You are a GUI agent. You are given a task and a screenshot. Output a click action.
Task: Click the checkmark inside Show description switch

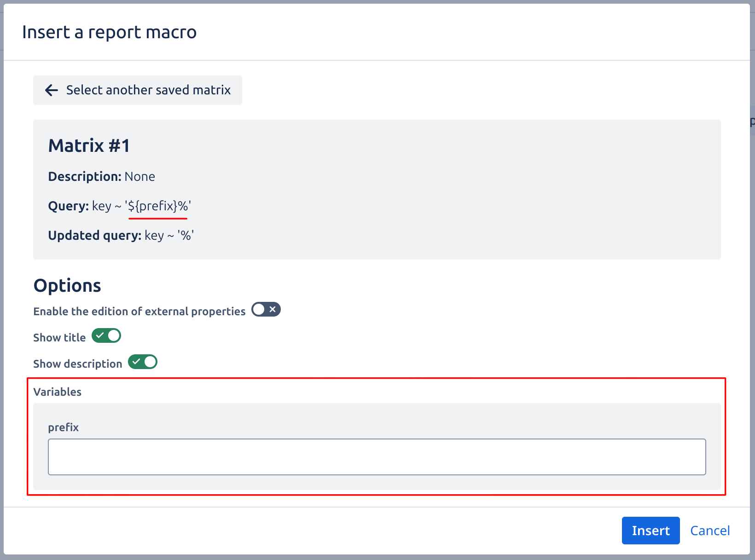tap(136, 362)
